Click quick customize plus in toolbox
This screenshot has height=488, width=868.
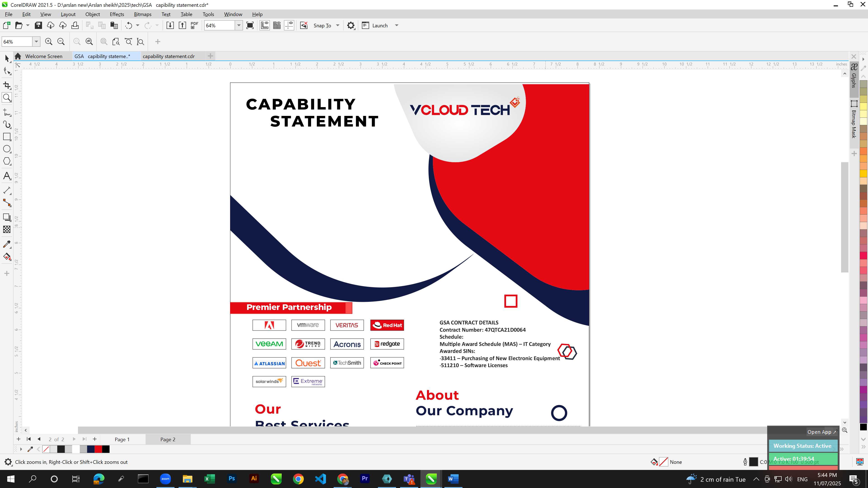7,273
